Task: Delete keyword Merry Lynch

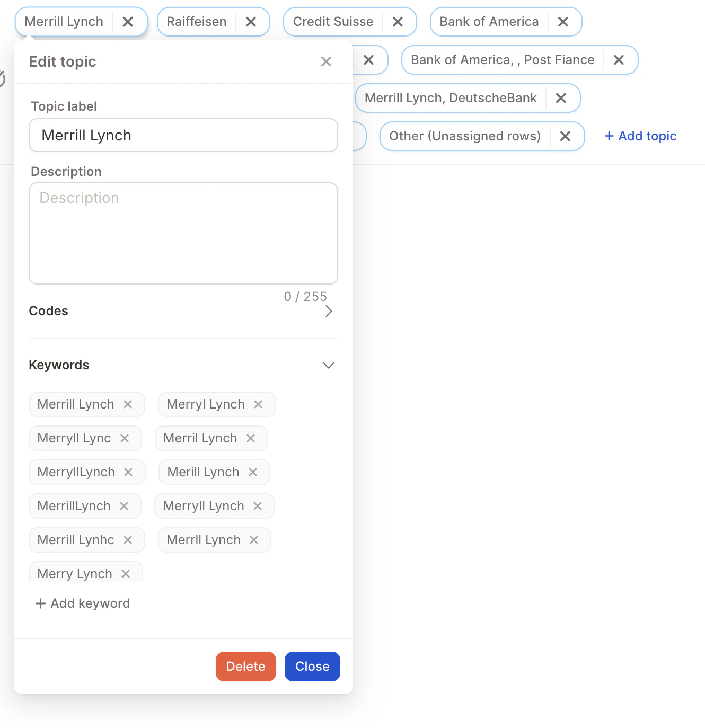Action: coord(126,574)
